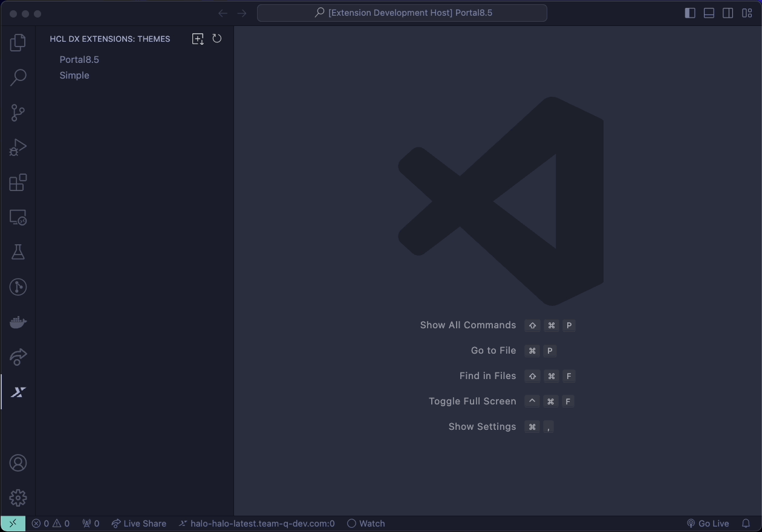The image size is (762, 532).
Task: Select the Live Share activity bar icon
Action: [x=18, y=357]
